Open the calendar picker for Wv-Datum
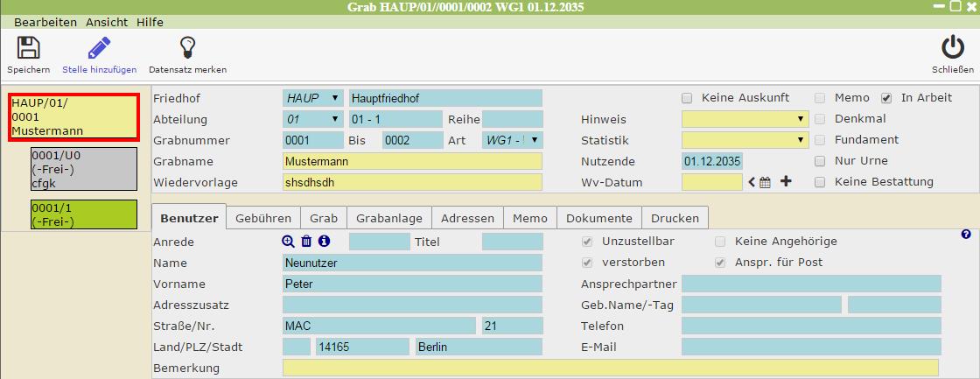 [765, 182]
